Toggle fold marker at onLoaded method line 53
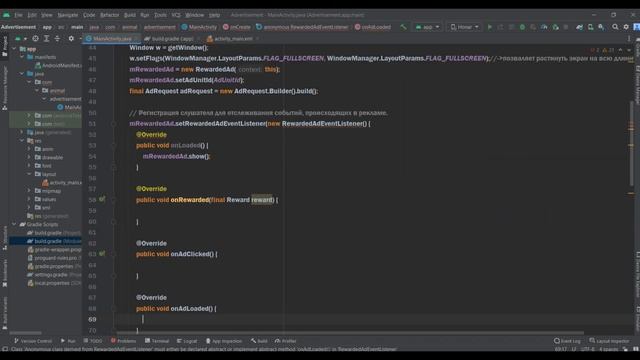The height and width of the screenshot is (360, 640). tap(114, 145)
